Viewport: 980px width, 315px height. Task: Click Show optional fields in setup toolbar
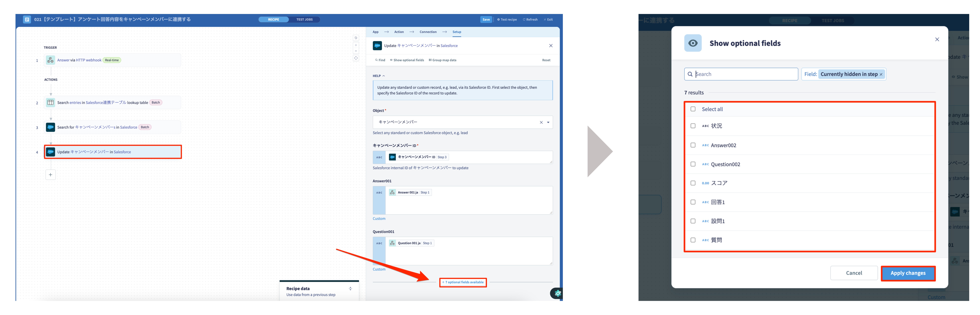pyautogui.click(x=407, y=60)
